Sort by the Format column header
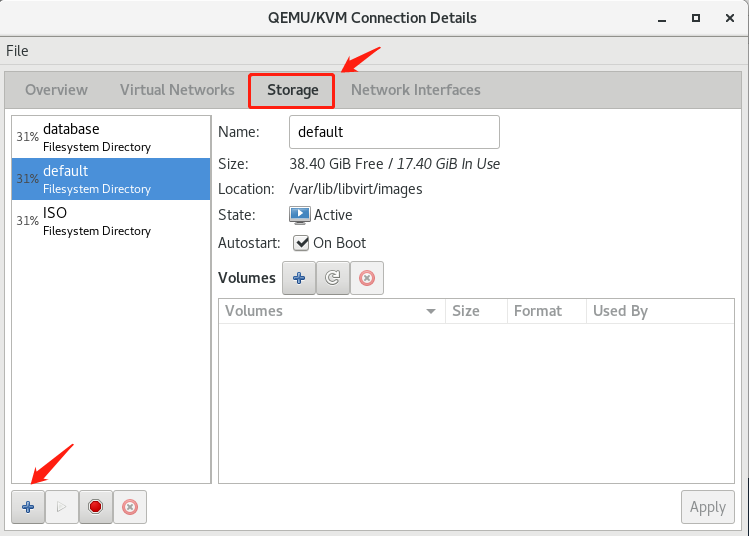 [x=546, y=311]
